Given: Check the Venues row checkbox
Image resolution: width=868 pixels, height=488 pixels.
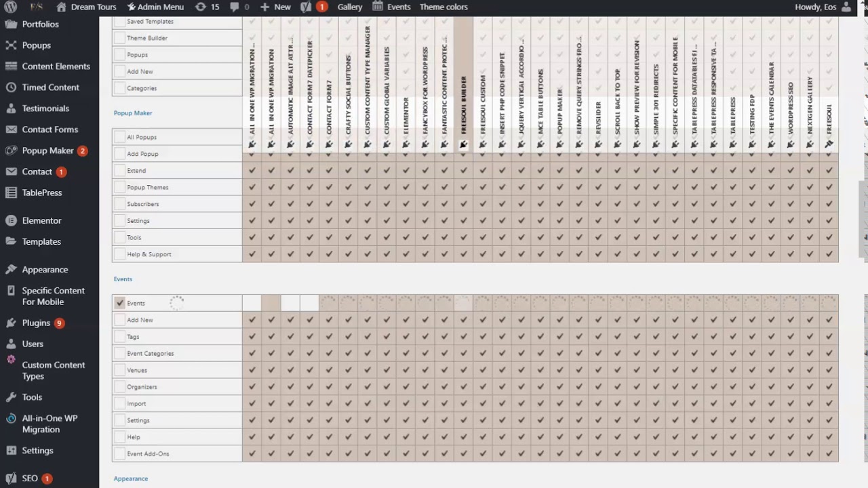Looking at the screenshot, I should [x=120, y=370].
